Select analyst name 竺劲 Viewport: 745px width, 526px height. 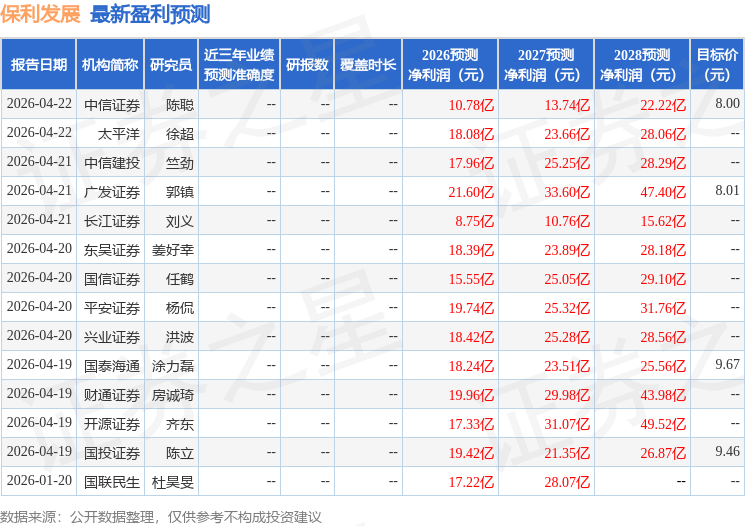coord(180,163)
